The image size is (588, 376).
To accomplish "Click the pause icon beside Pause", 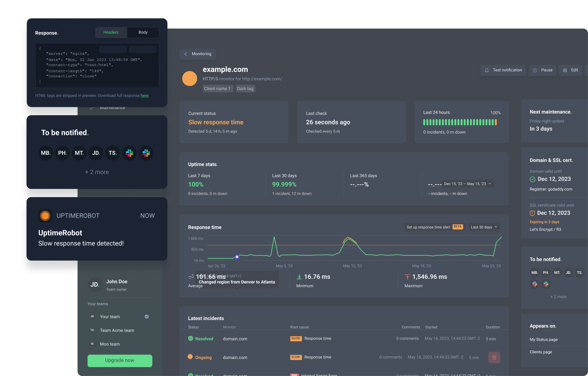I will coord(535,70).
